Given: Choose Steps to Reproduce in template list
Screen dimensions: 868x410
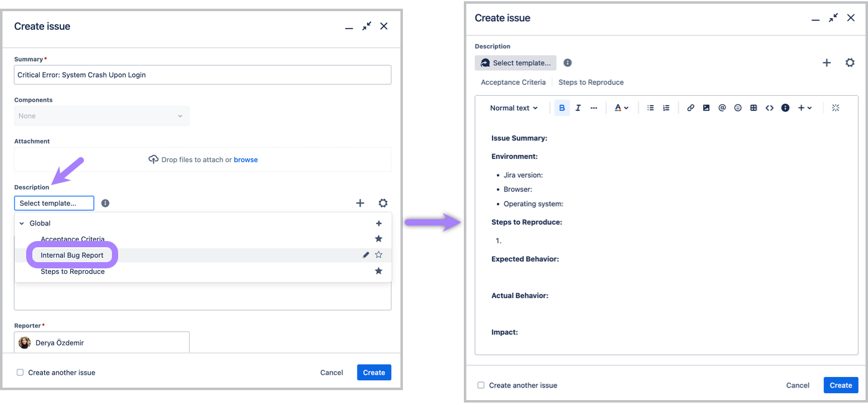Looking at the screenshot, I should [x=73, y=271].
